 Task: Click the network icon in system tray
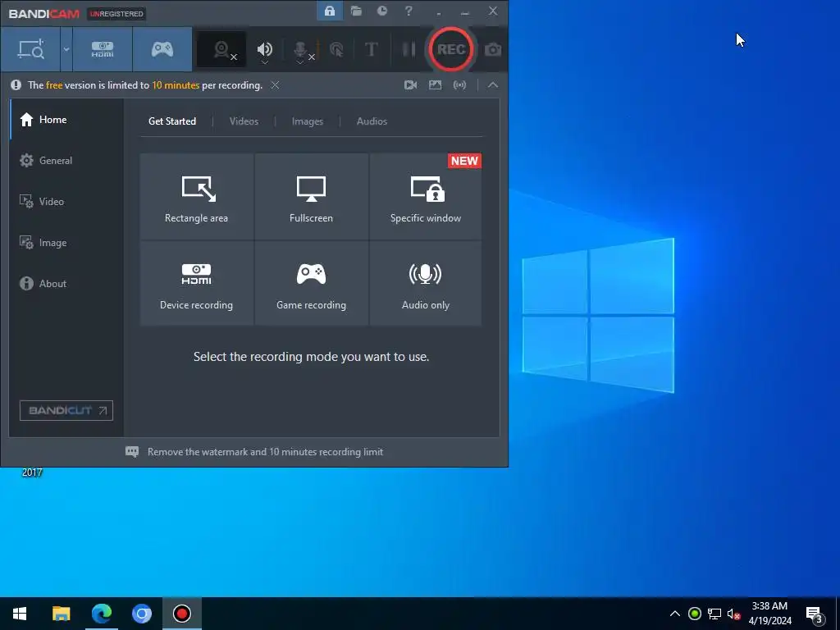point(714,614)
